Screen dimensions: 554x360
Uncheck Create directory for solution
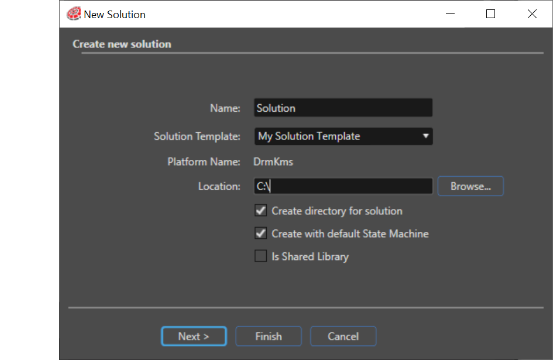(x=261, y=211)
